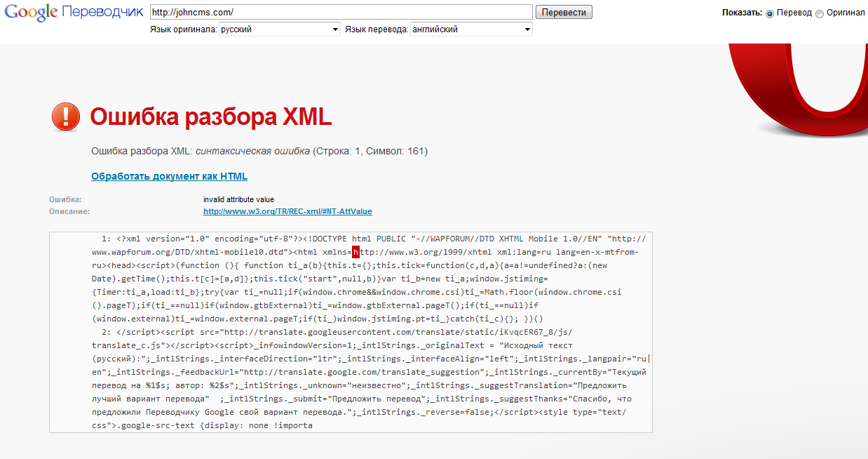868x459 pixels.
Task: Select the Оригинал radio button
Action: (820, 13)
